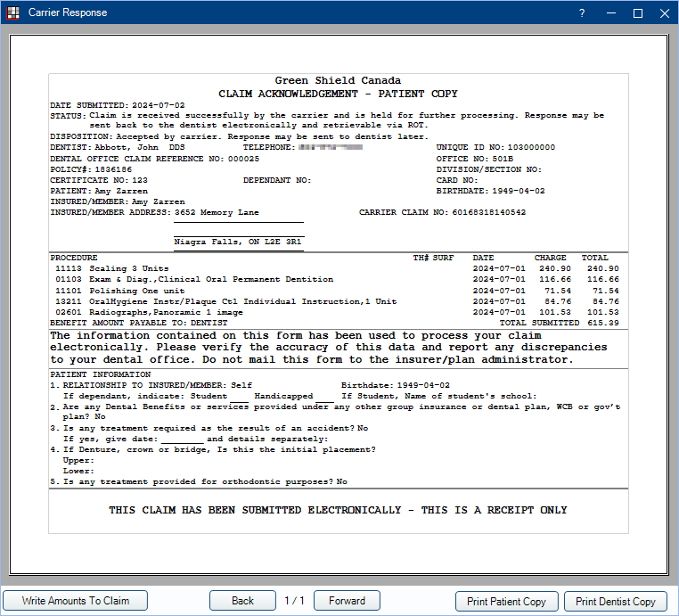679x616 pixels.
Task: Minimize the Carrier Response window
Action: click(611, 13)
